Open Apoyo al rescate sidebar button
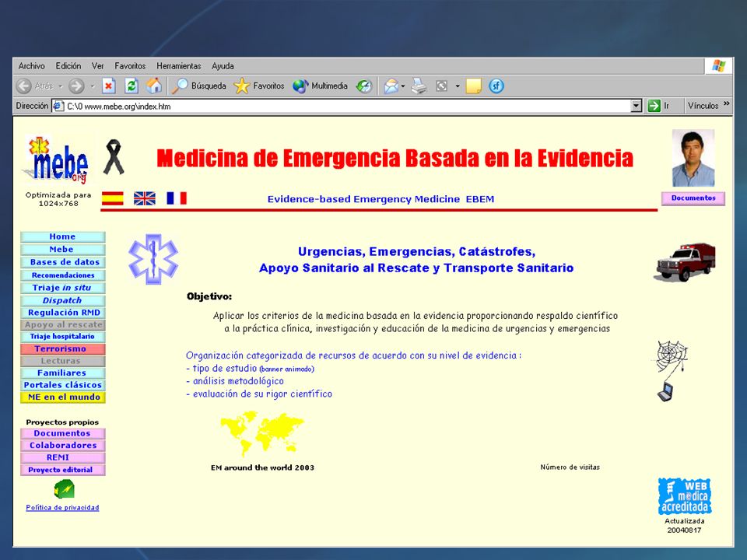The image size is (747, 560). 62,325
